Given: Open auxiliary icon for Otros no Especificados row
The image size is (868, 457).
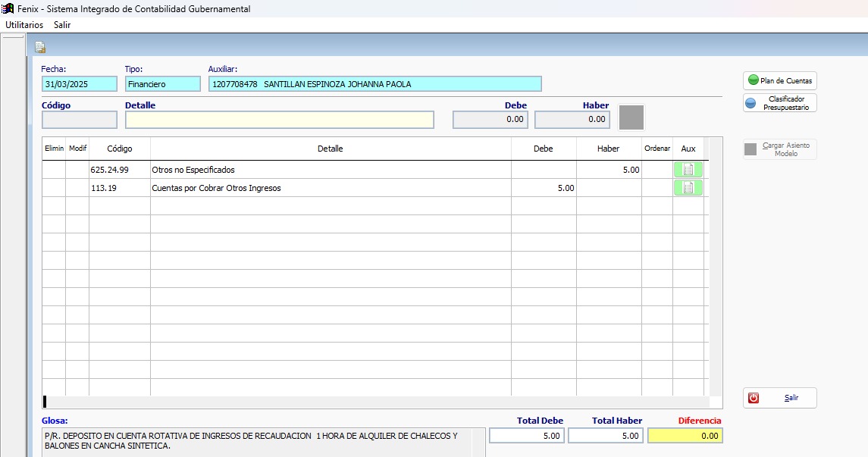Looking at the screenshot, I should [x=688, y=170].
